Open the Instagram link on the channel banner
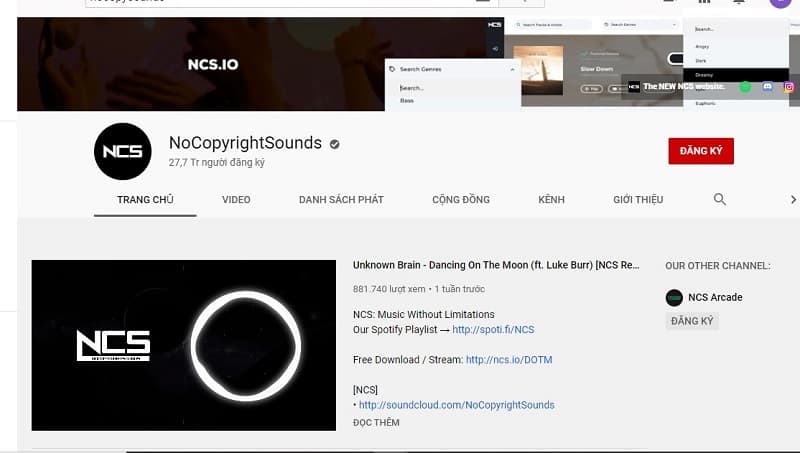Screen dimensions: 800x453 point(789,87)
